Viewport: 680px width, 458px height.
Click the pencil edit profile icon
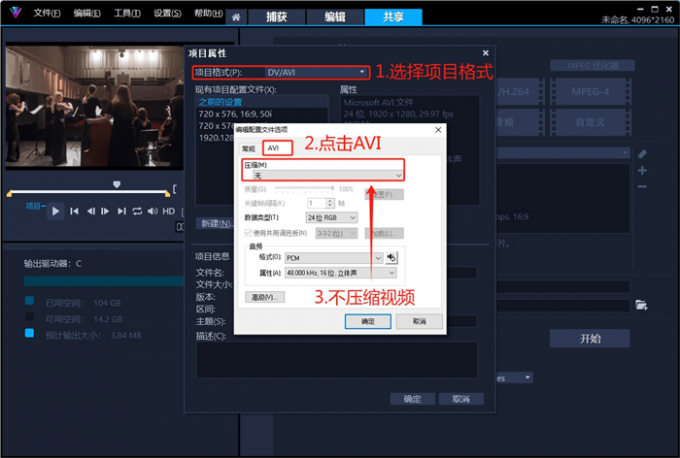[x=642, y=154]
